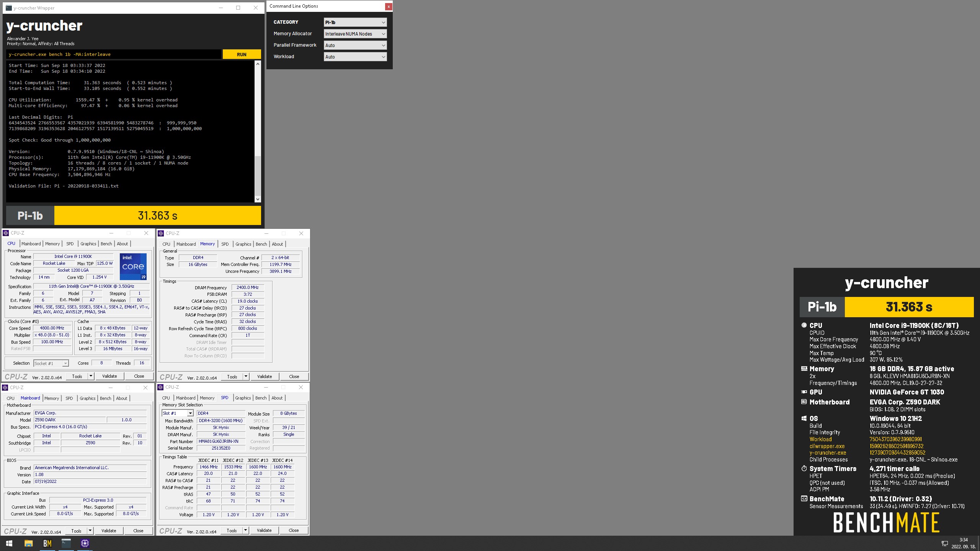This screenshot has width=980, height=551.
Task: Click the Core Speed value 4800.00 MHz
Action: pyautogui.click(x=52, y=328)
